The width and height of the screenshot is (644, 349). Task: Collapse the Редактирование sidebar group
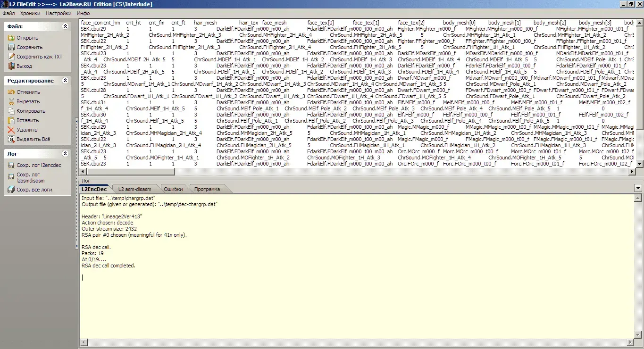pos(66,81)
